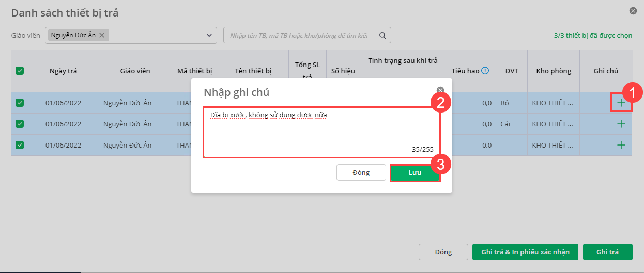
Task: Click the Tiêu hao info icon
Action: 485,71
